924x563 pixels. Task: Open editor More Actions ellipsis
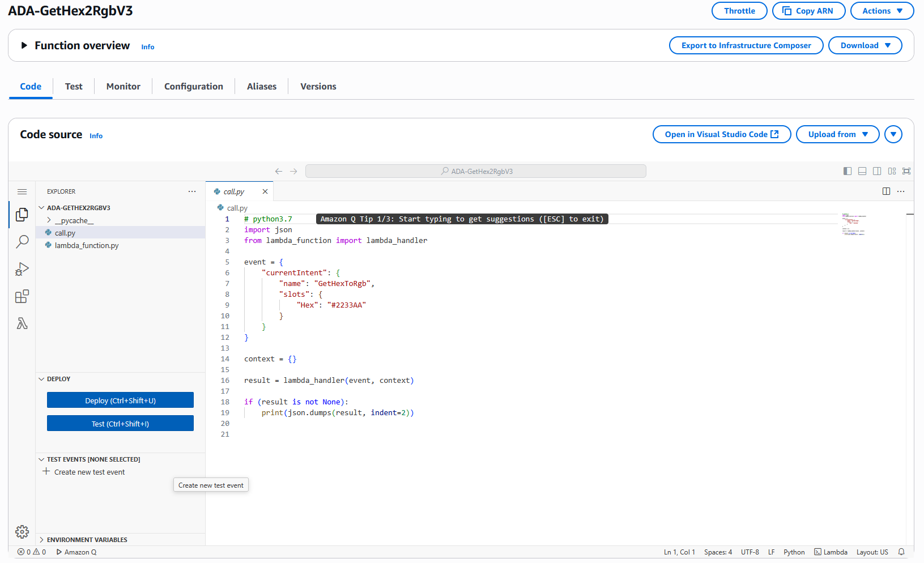coord(901,191)
